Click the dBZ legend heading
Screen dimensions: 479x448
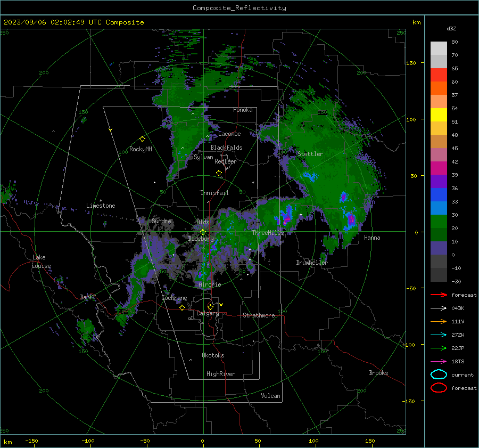pyautogui.click(x=451, y=28)
